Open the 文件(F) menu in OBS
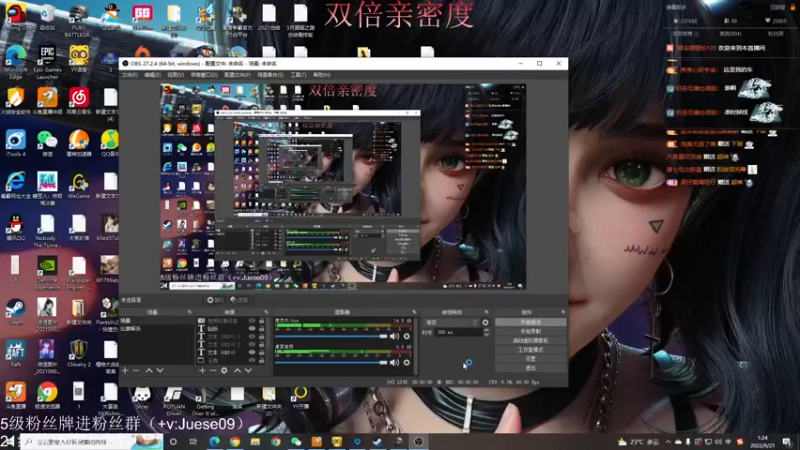Image resolution: width=800 pixels, height=450 pixels. (130, 75)
